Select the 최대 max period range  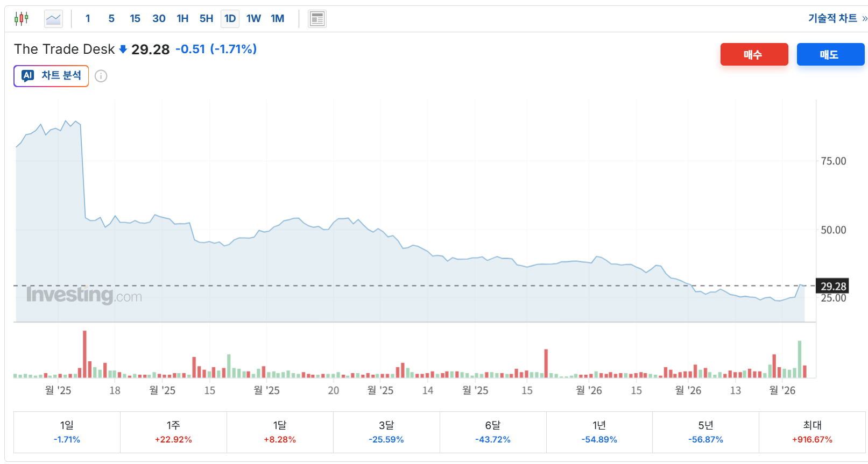pos(812,432)
